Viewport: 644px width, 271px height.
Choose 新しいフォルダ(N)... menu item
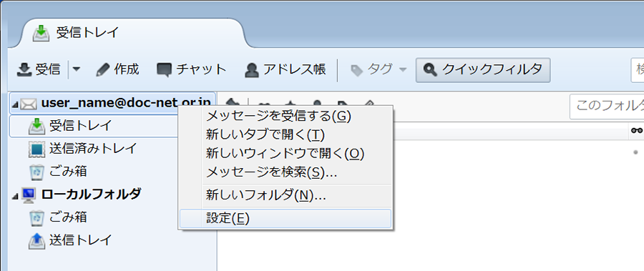pos(286,195)
